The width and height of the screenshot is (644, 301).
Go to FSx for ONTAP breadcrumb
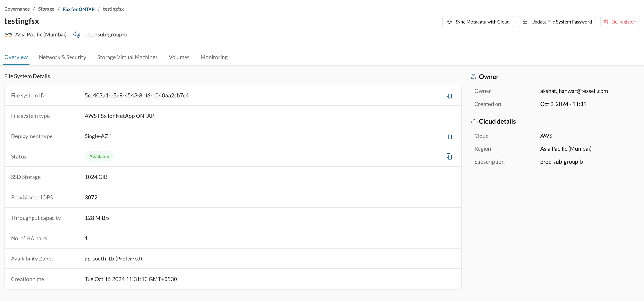tap(79, 9)
